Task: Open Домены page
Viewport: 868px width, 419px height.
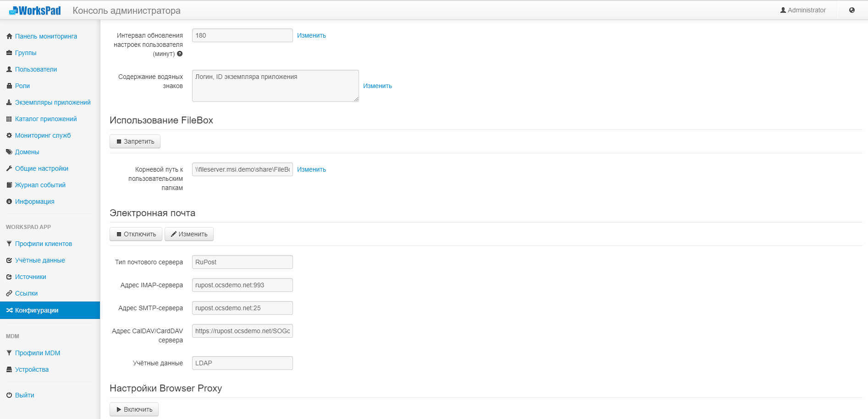Action: 27,152
